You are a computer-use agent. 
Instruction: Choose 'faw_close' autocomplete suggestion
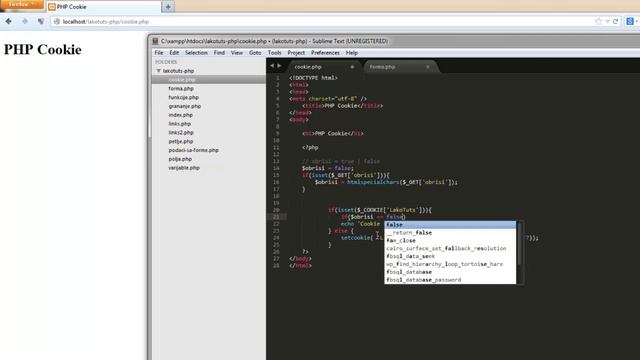point(450,240)
